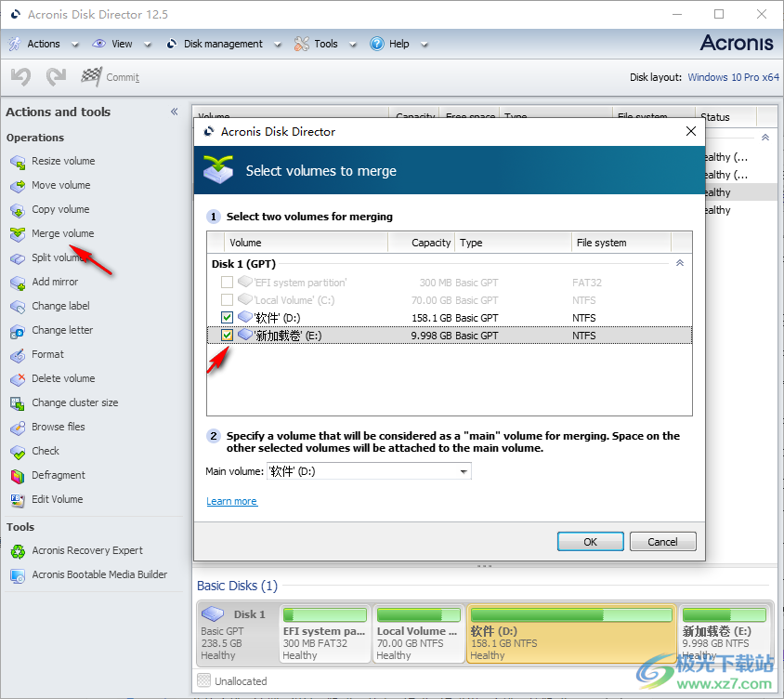
Task: Close the Select volumes dialog
Action: point(691,132)
